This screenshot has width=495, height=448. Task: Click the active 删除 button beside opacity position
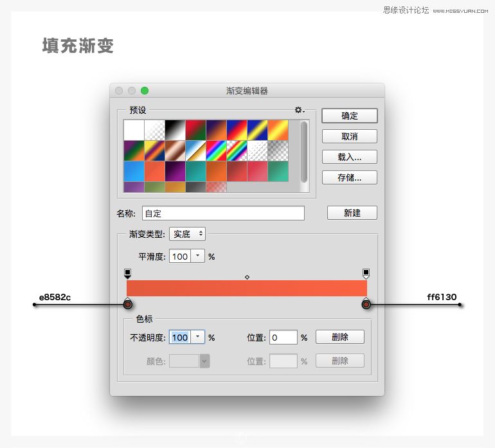click(339, 337)
